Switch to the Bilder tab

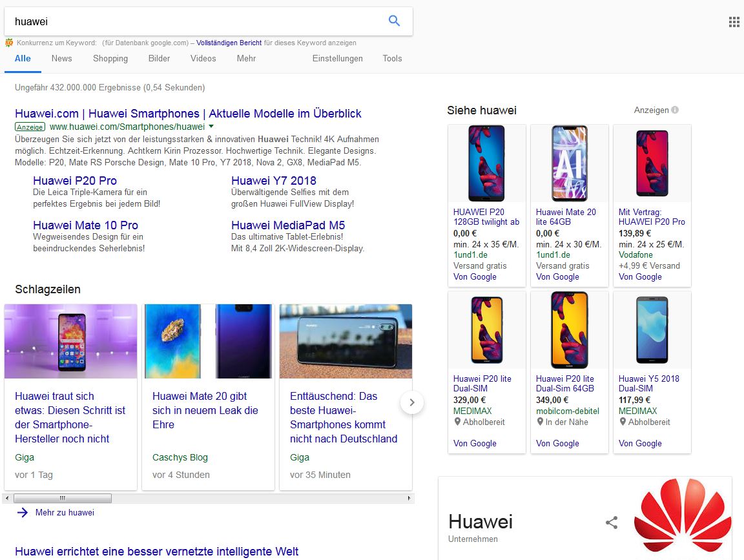(160, 58)
